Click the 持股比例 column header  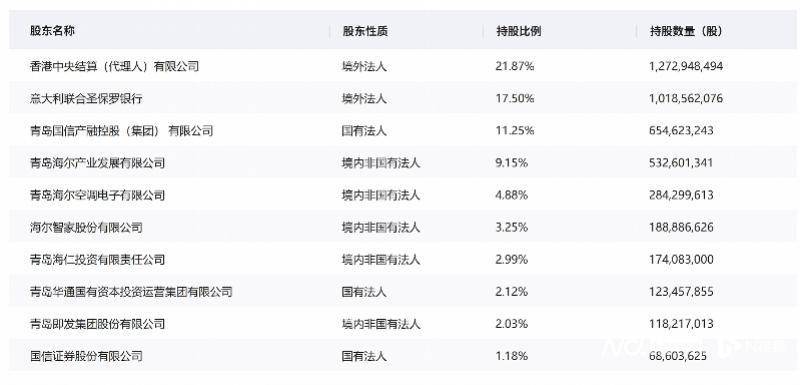(x=518, y=31)
